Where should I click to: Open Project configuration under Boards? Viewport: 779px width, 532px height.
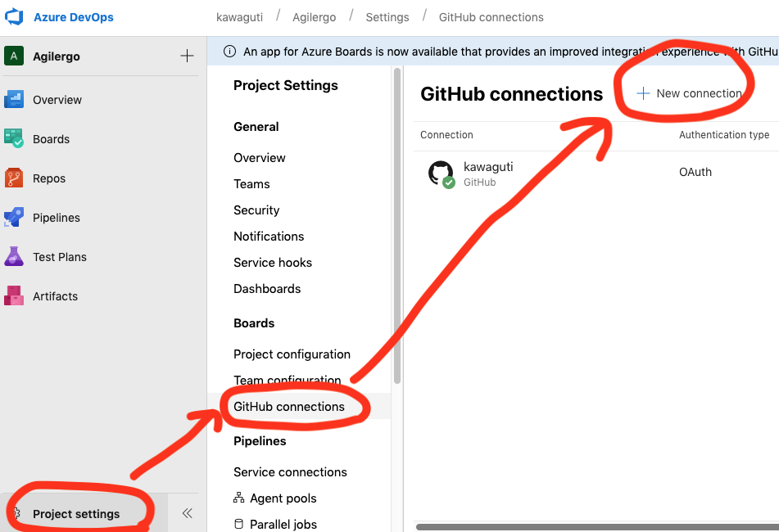(292, 354)
